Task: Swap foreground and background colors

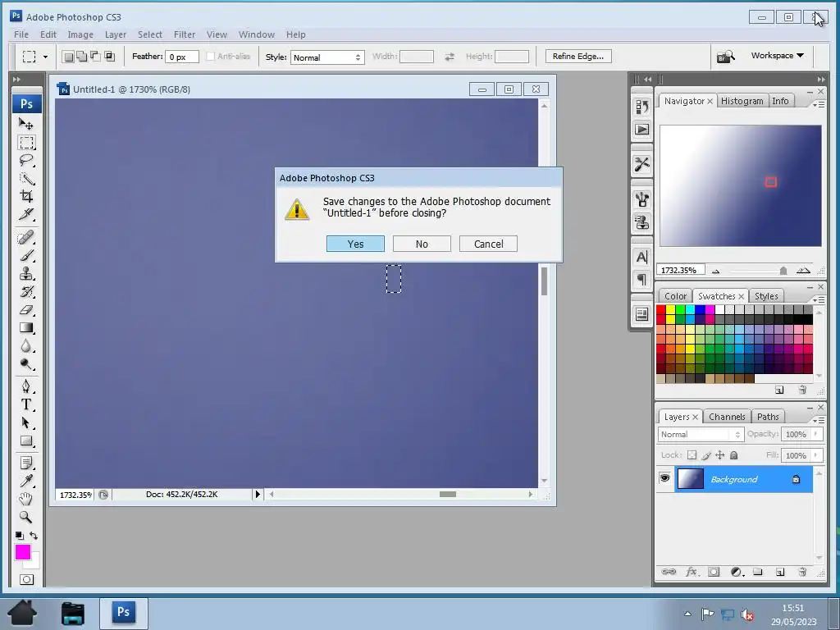Action: [34, 535]
